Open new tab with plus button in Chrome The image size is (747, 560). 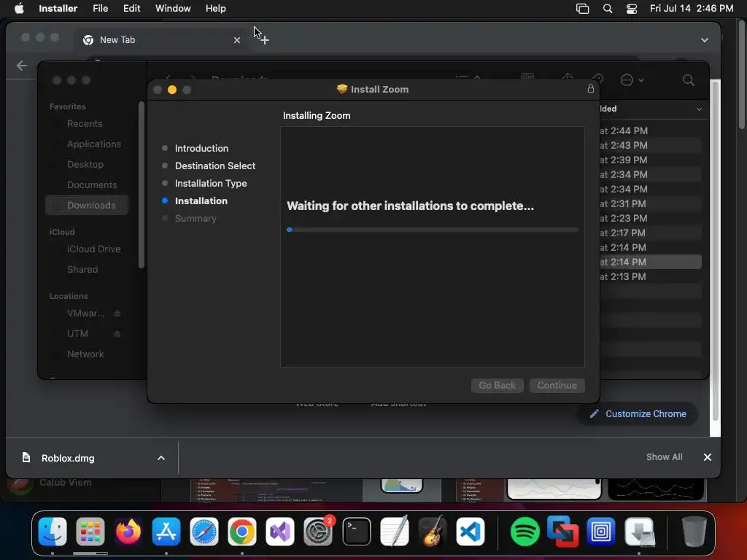(x=265, y=40)
